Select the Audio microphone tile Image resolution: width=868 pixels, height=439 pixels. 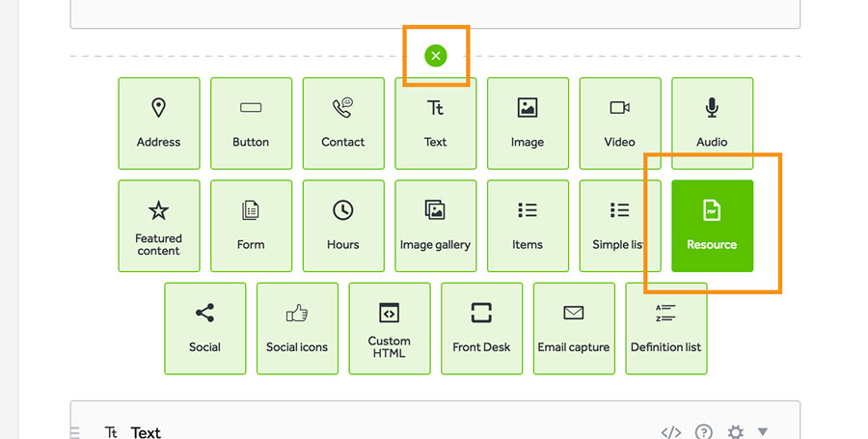tap(712, 123)
